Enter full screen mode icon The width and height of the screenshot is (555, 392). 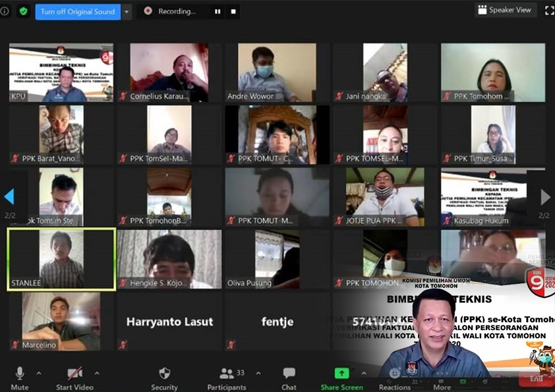tap(549, 11)
